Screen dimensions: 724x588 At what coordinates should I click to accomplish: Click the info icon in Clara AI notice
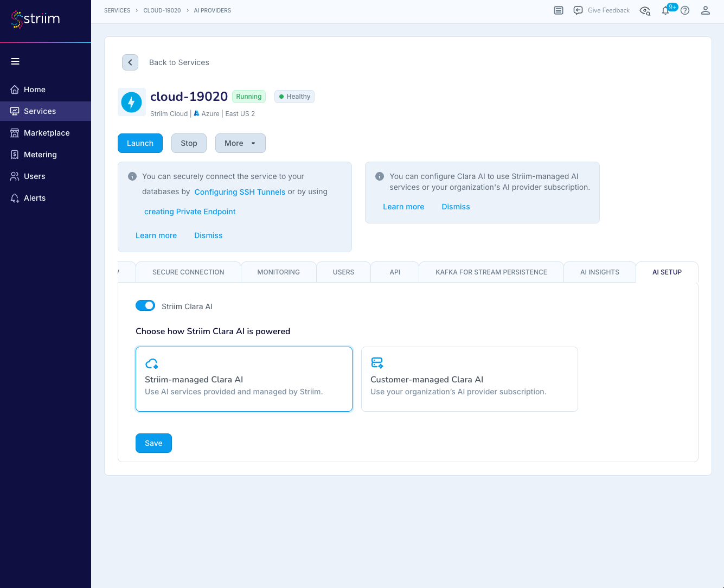pos(380,176)
